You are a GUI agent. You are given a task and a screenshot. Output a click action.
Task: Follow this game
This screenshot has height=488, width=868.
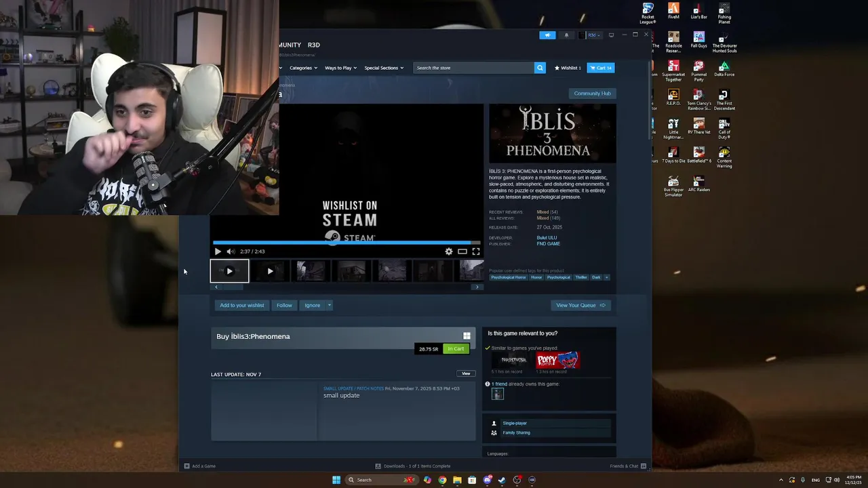click(x=284, y=305)
